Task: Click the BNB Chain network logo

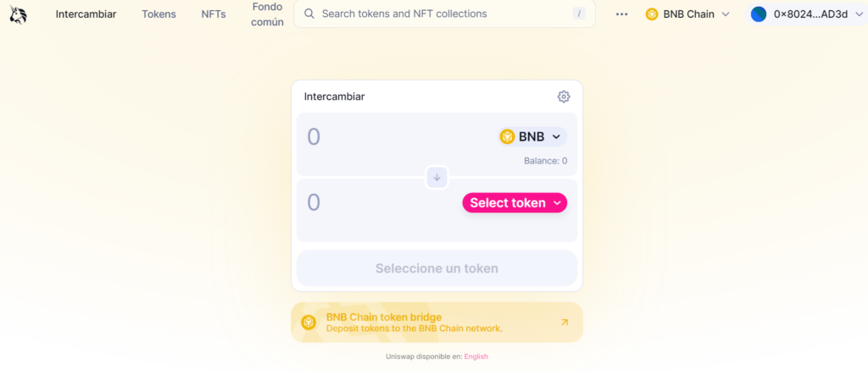Action: [652, 14]
